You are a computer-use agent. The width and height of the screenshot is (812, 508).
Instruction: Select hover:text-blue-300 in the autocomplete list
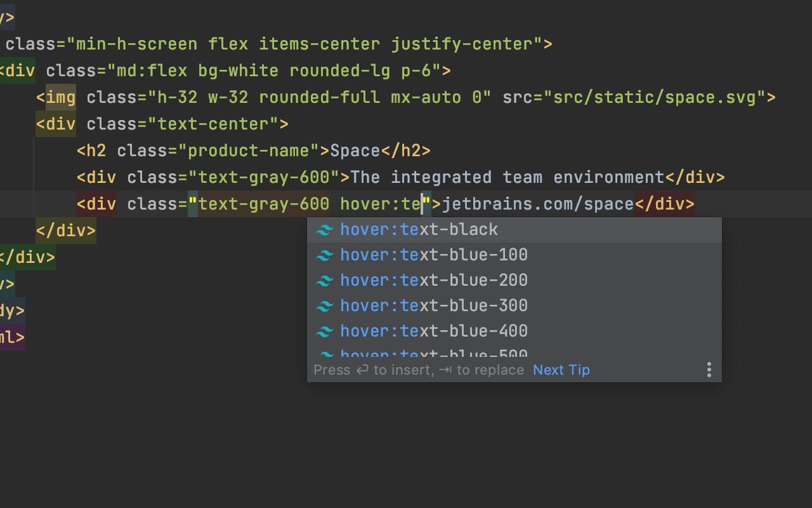434,306
